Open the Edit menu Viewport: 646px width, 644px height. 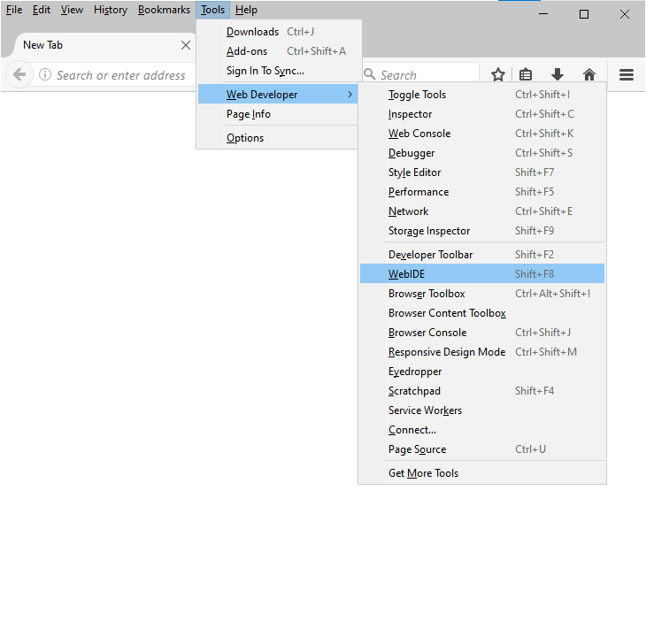42,10
